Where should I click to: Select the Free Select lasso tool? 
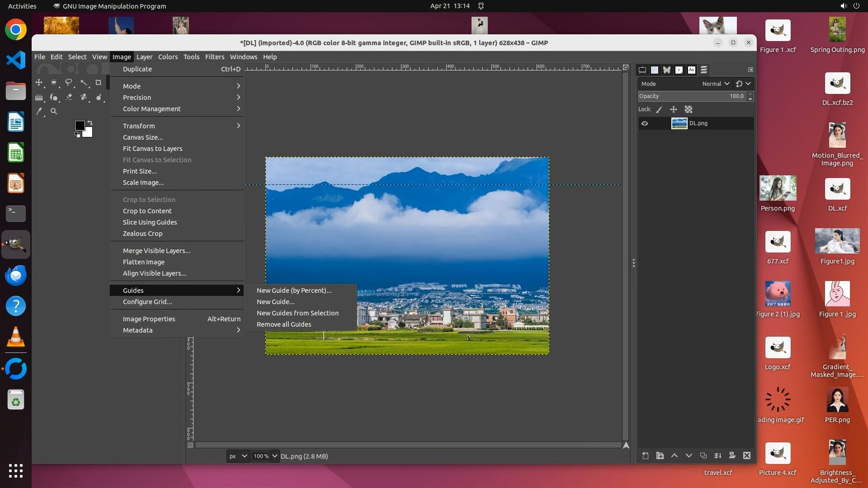[69, 83]
